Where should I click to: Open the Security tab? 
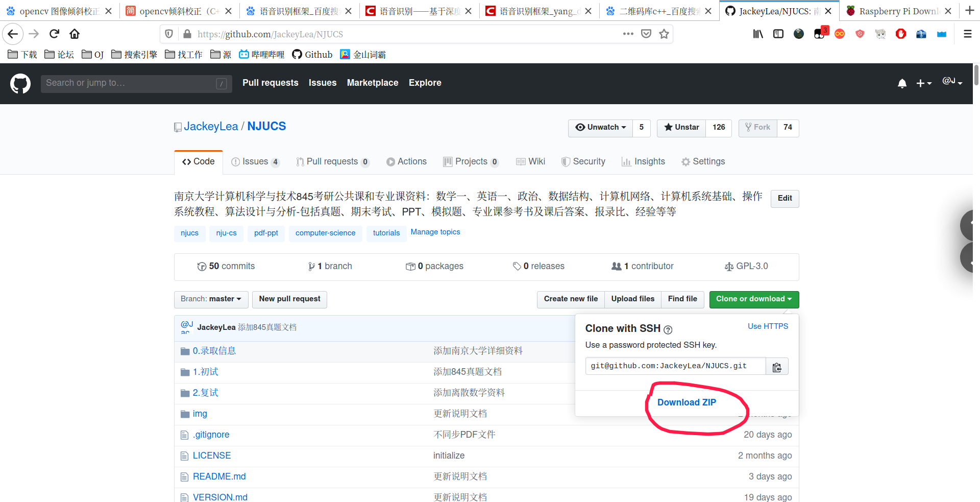point(583,162)
